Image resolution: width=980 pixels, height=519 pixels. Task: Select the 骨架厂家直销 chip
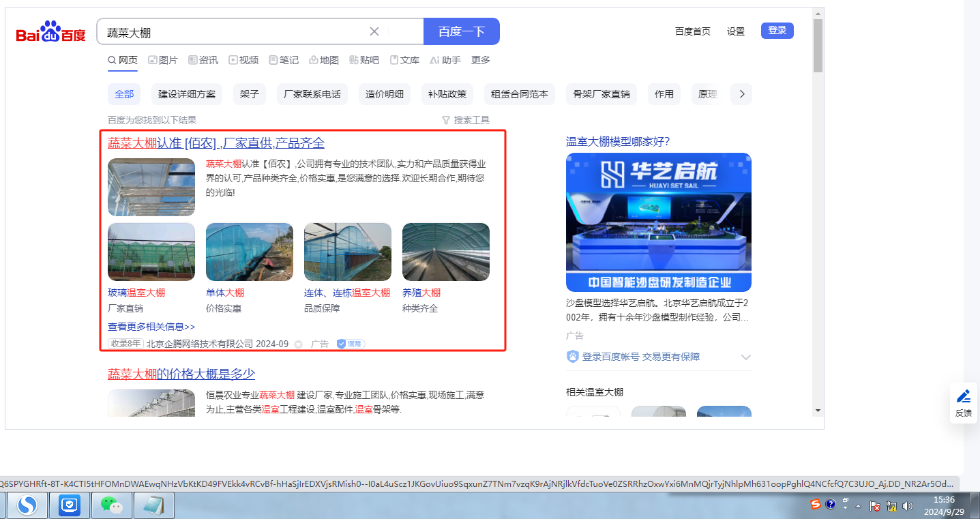point(602,94)
